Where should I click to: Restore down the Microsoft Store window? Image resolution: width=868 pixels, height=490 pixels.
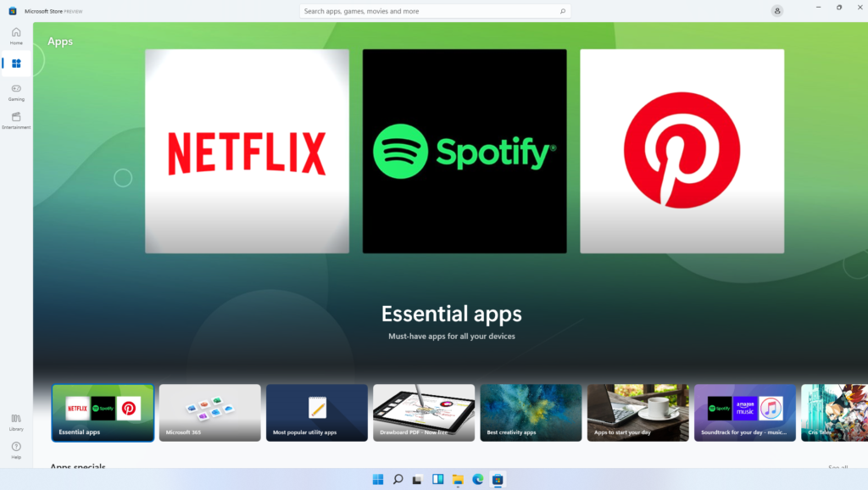point(839,7)
